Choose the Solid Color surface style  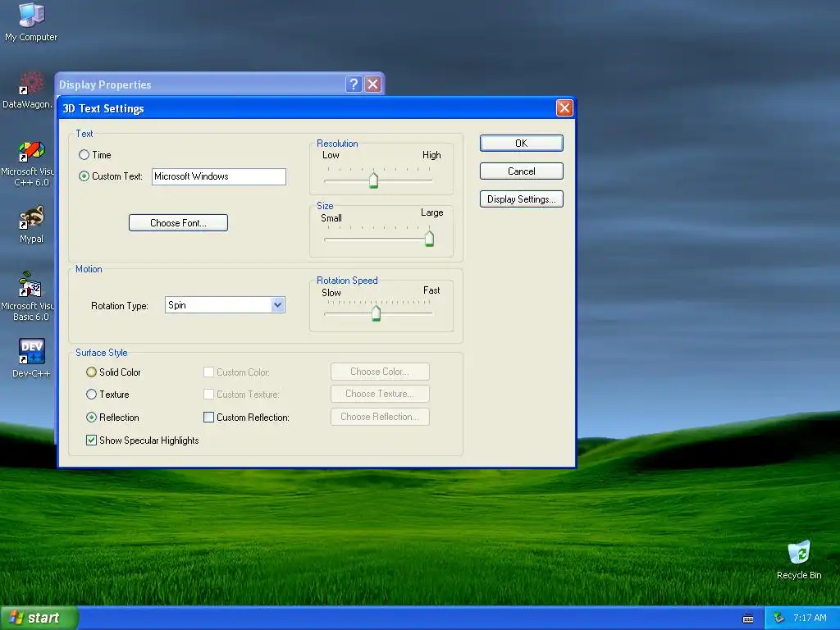click(92, 372)
